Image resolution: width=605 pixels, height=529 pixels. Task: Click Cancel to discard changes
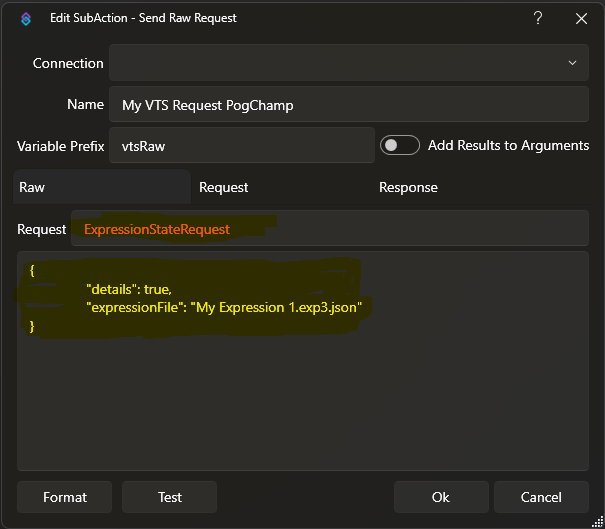pyautogui.click(x=541, y=497)
